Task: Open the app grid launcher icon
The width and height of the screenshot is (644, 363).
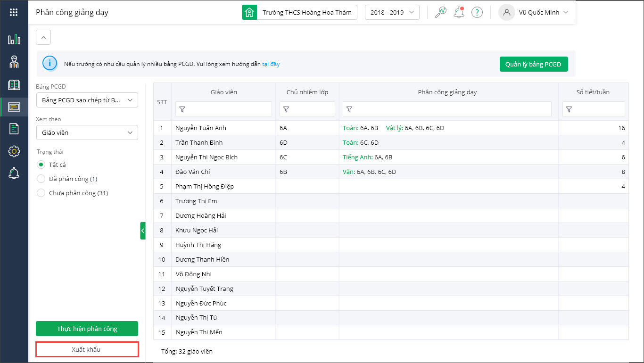Action: coord(14,13)
